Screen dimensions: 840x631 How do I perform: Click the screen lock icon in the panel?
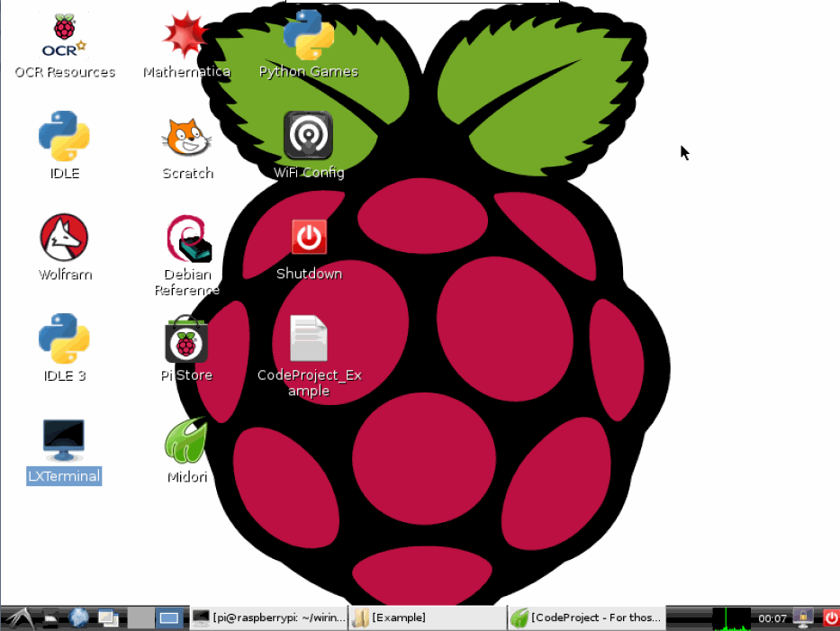(803, 618)
